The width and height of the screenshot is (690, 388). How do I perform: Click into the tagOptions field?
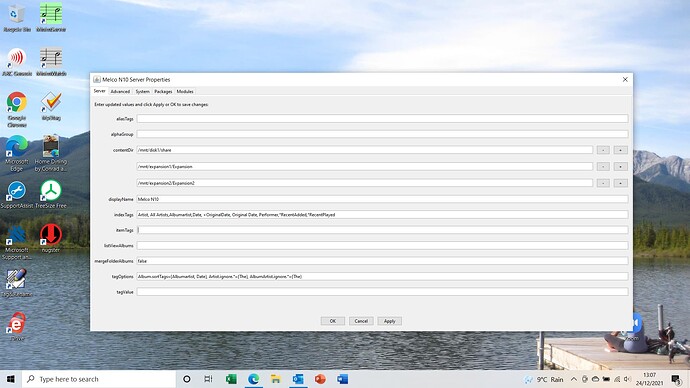(382, 277)
